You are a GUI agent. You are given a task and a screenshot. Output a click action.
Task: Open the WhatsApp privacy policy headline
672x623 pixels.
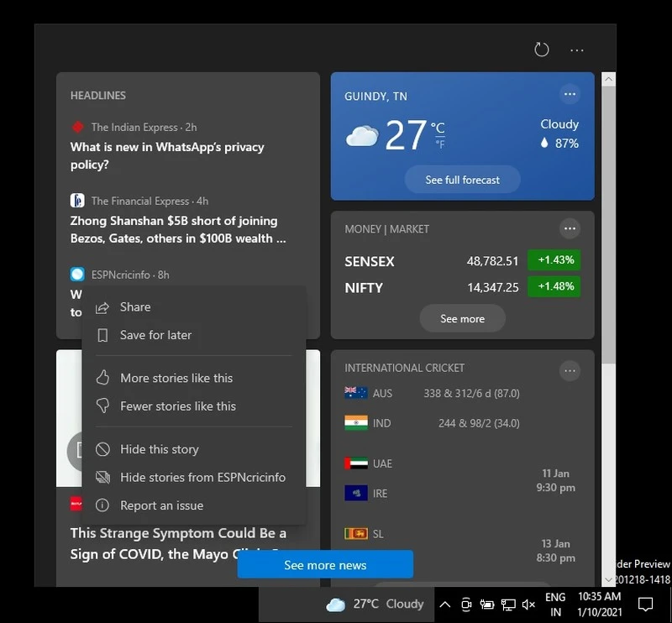(168, 156)
